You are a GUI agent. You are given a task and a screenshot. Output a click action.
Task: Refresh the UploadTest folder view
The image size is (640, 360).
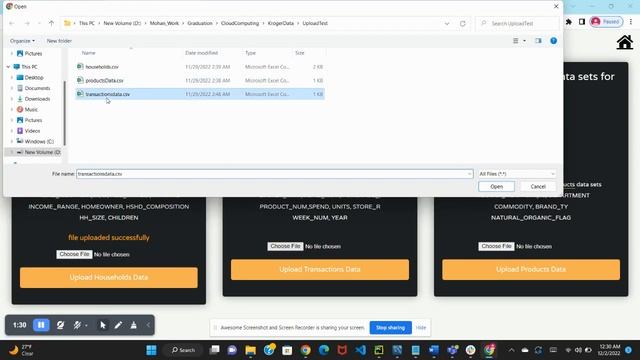tap(462, 23)
